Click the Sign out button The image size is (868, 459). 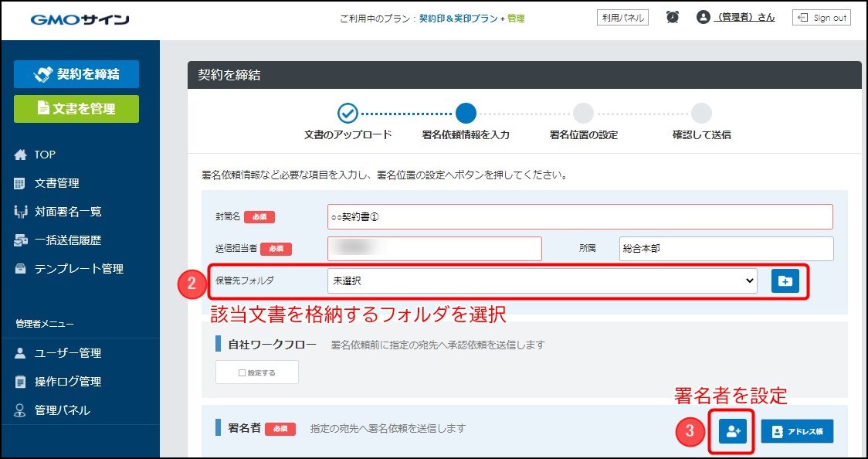pyautogui.click(x=821, y=17)
